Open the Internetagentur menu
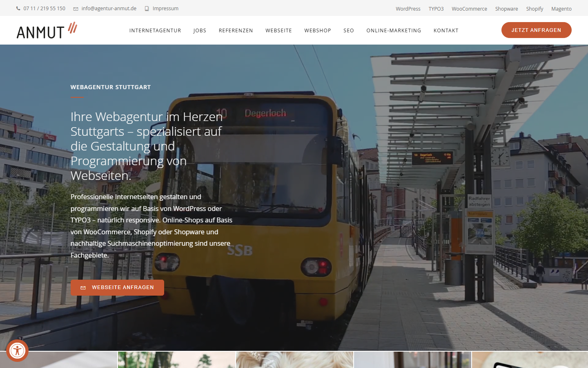The image size is (588, 368). (x=155, y=31)
